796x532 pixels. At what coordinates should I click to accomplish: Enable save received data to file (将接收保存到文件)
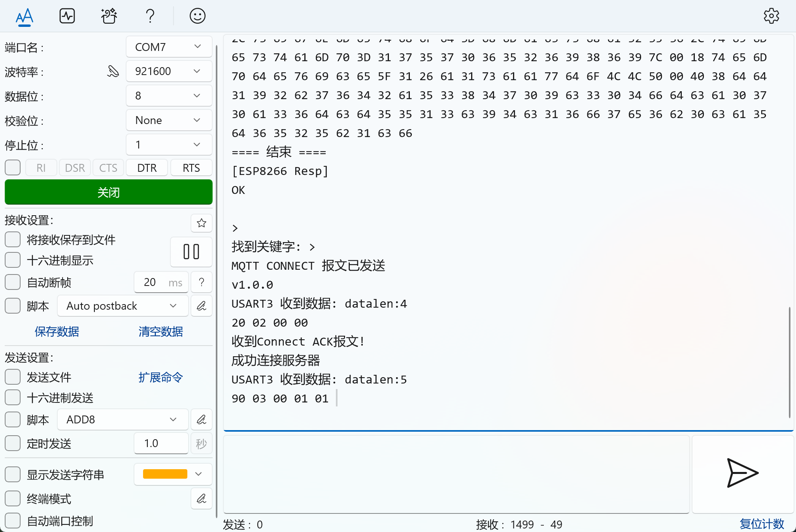(13, 239)
